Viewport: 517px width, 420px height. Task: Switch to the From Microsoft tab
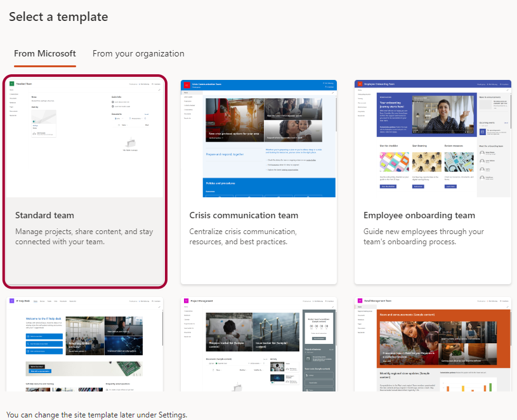click(x=44, y=54)
